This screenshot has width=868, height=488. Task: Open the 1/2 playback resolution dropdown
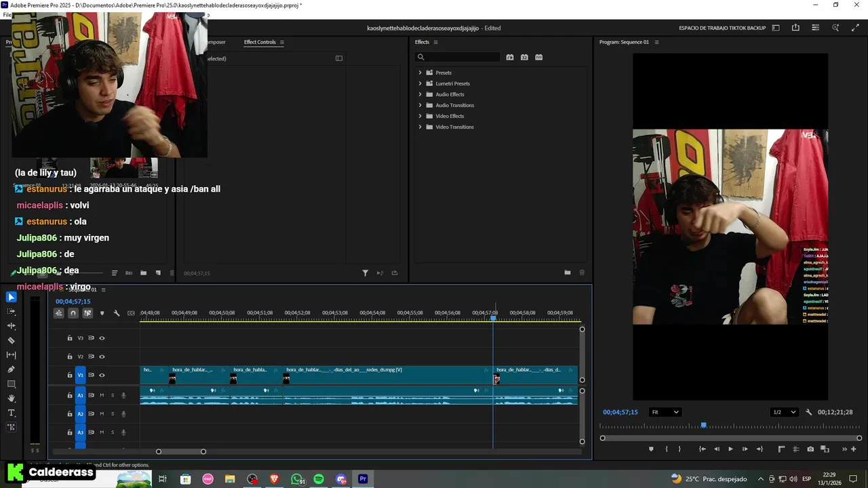pos(784,412)
